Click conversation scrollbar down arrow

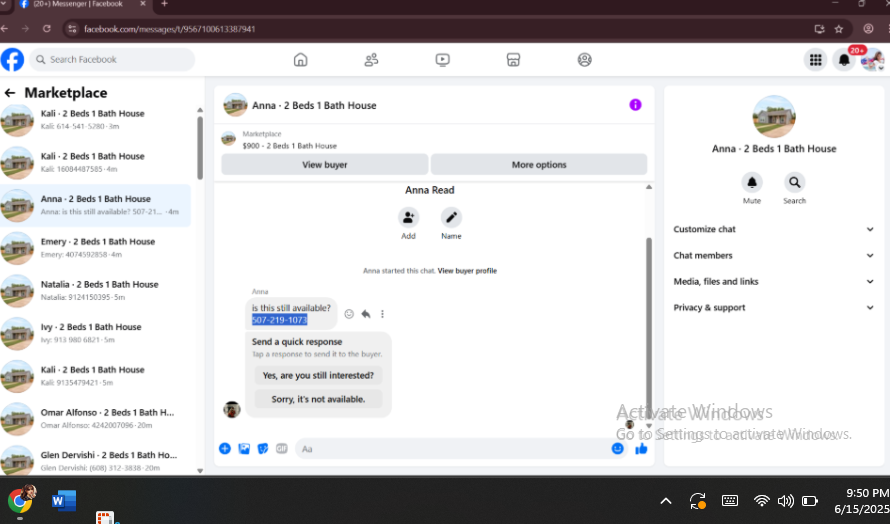[x=649, y=425]
